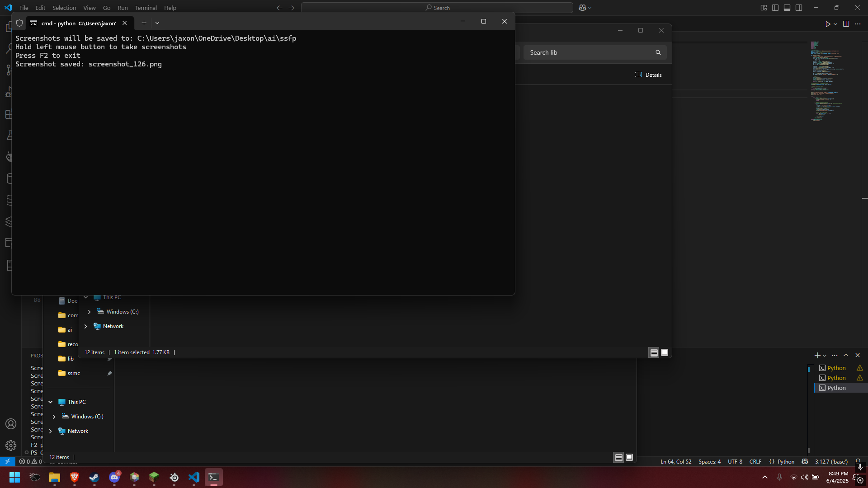The image size is (868, 488).
Task: Open Accounts icon in activity bar
Action: point(11,424)
